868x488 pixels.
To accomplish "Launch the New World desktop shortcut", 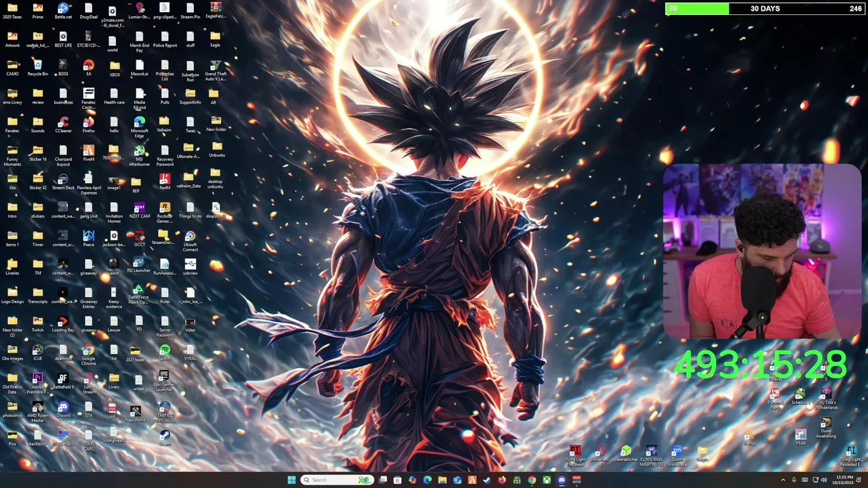I will click(135, 414).
